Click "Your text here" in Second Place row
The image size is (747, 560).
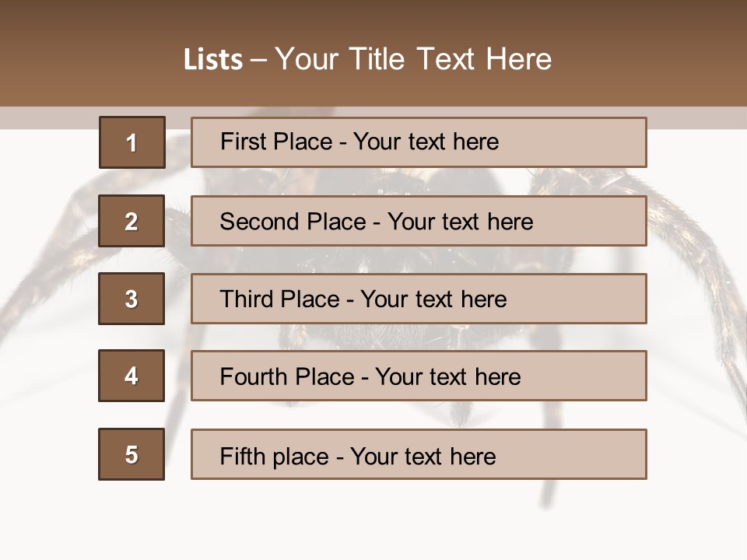point(460,222)
